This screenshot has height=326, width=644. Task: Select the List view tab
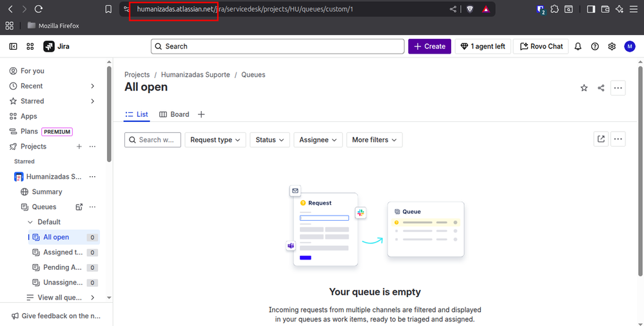point(137,114)
